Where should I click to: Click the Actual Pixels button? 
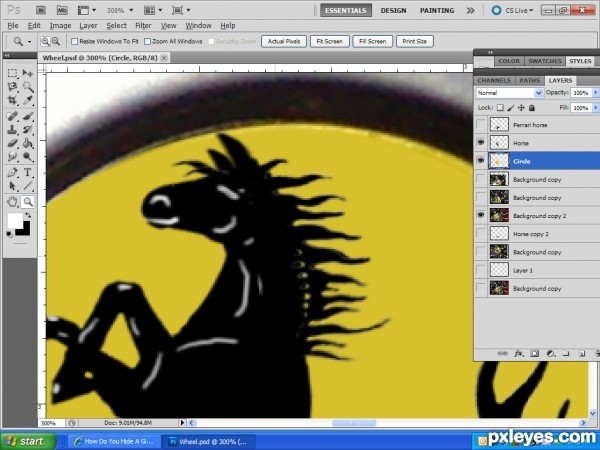click(284, 41)
